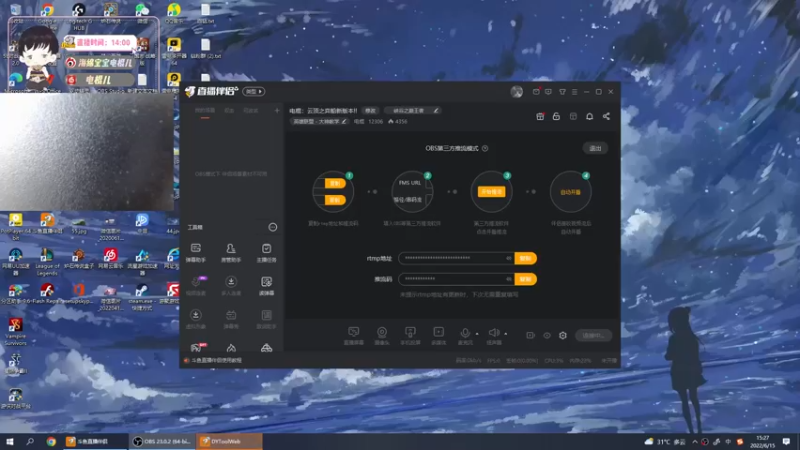Copy the stream code

526,279
